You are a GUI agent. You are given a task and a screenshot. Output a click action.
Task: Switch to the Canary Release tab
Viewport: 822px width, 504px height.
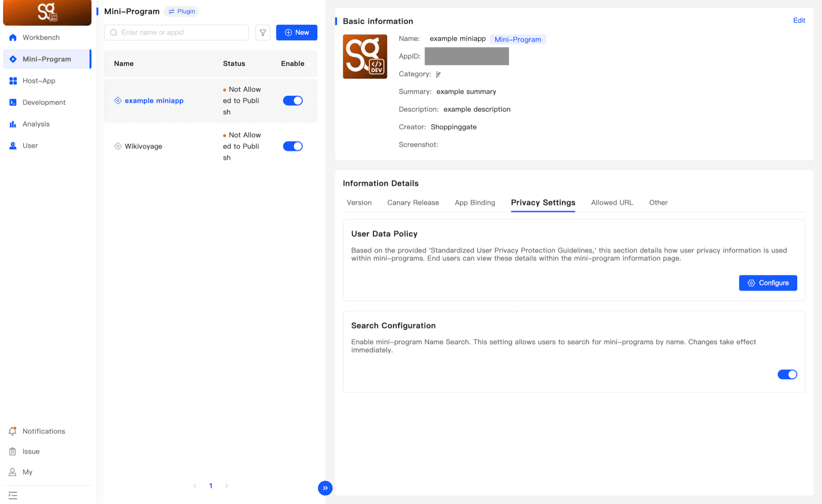point(413,202)
